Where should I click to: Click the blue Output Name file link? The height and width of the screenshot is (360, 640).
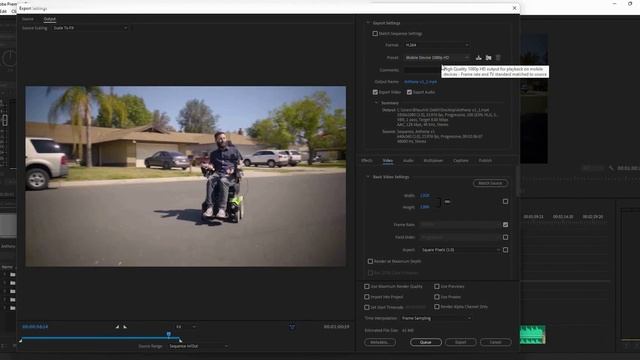coord(420,82)
